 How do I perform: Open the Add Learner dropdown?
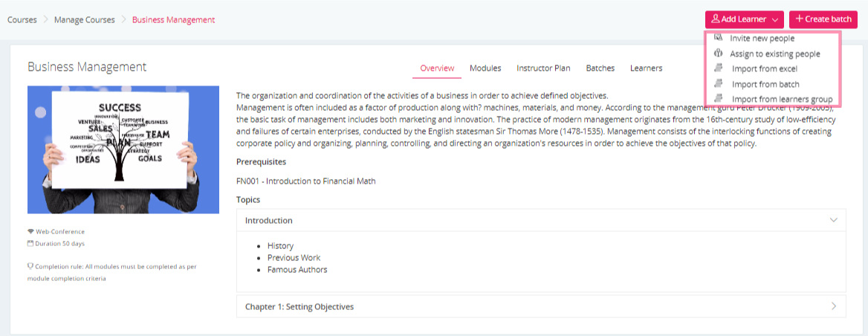pos(743,19)
